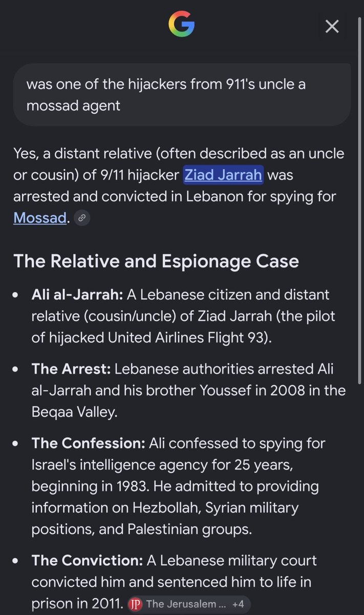Open the Ziad Jarrah highlighted link
This screenshot has height=615, width=364.
point(223,175)
